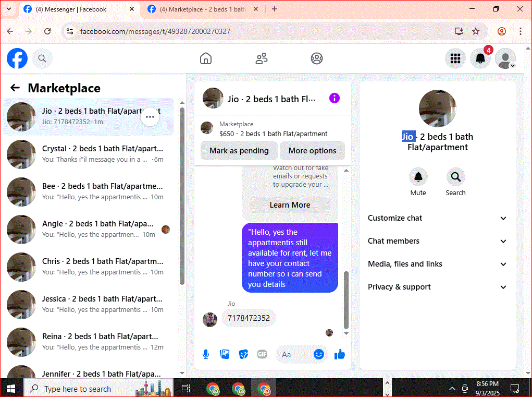Click the listing thumbnail next to Marketplace $650
The width and height of the screenshot is (532, 397).
pyautogui.click(x=207, y=128)
